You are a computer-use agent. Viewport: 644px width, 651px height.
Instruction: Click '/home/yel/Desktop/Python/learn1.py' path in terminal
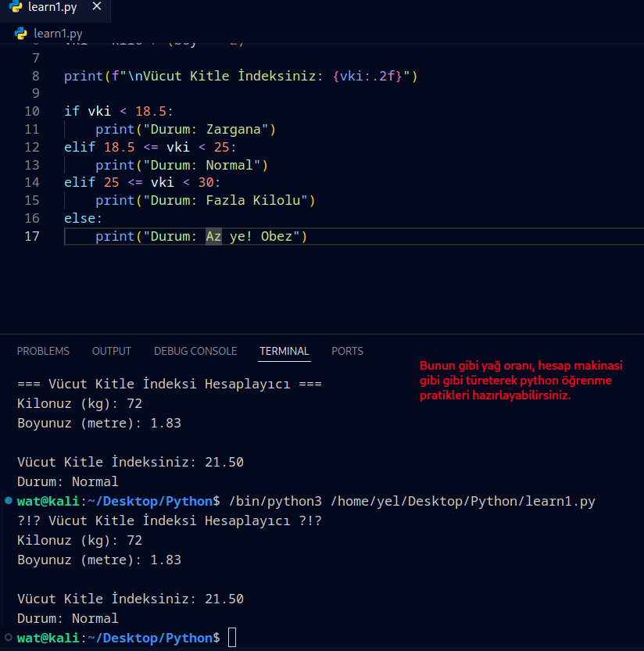(463, 501)
